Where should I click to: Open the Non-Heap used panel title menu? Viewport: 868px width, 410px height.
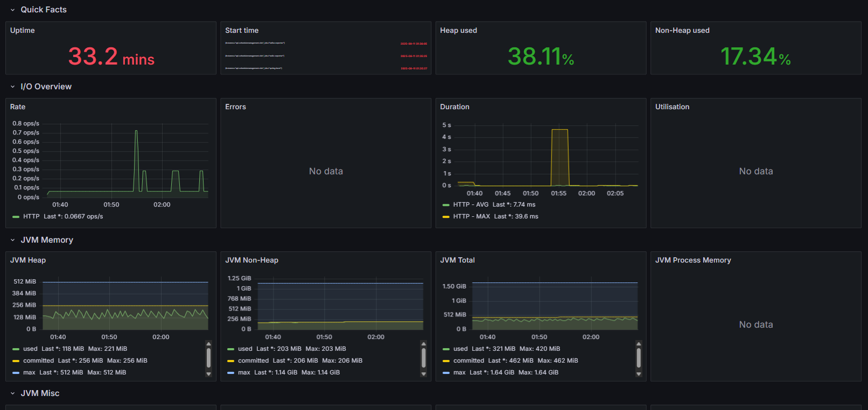point(682,30)
